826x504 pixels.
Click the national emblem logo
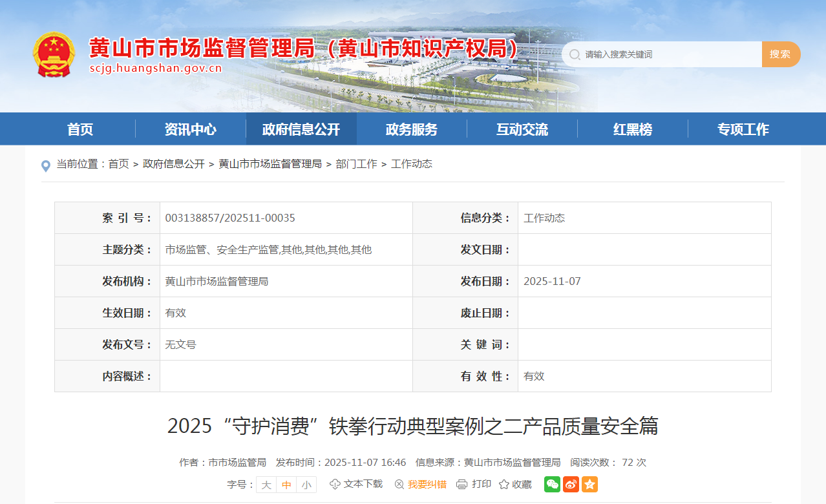click(55, 54)
